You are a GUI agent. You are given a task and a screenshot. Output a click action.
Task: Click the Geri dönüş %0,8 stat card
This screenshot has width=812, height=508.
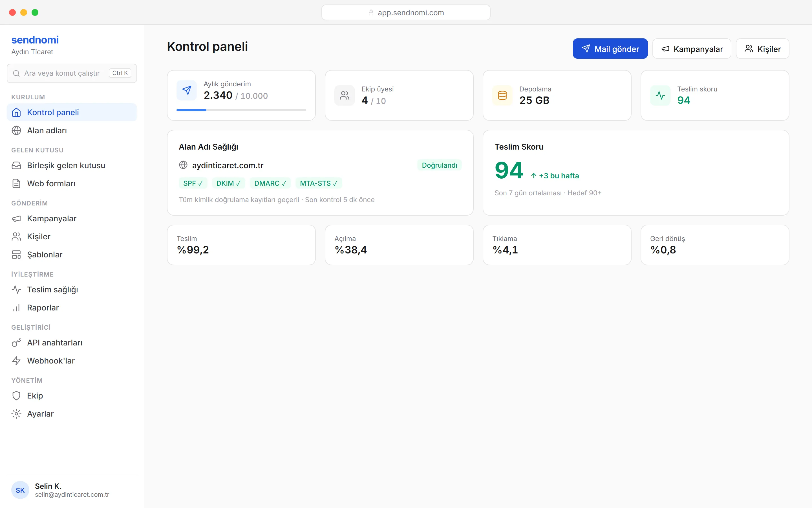715,245
